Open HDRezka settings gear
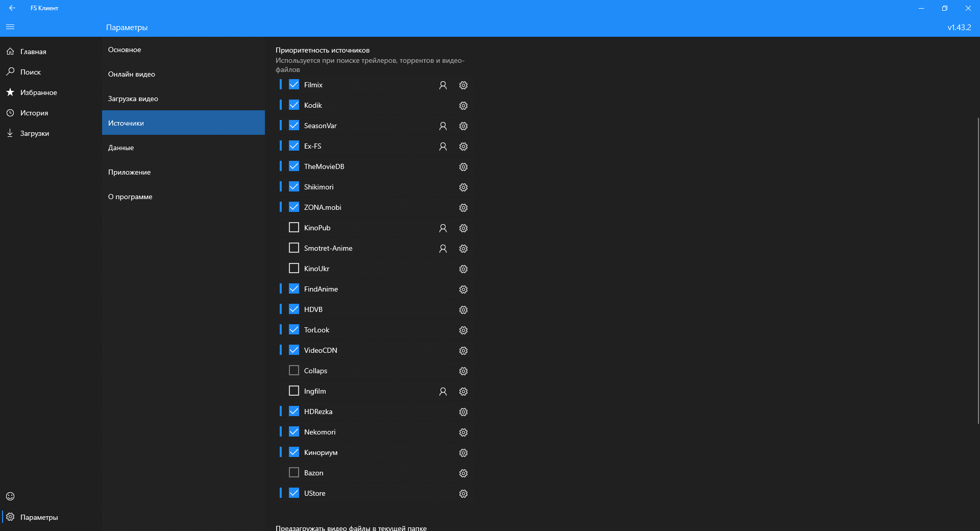 coord(463,412)
